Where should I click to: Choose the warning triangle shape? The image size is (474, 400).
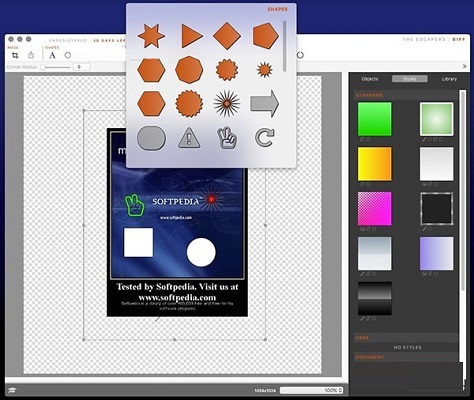pyautogui.click(x=189, y=138)
